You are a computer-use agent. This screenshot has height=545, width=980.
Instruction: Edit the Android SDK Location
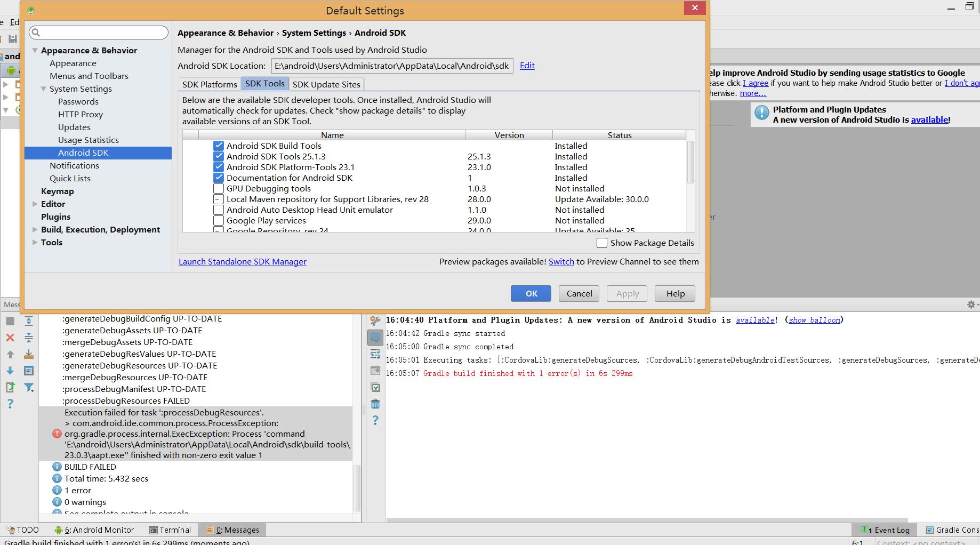click(x=527, y=65)
